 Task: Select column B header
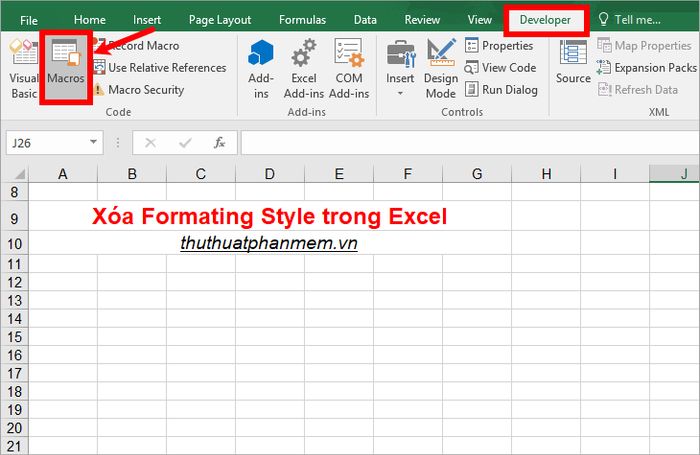pos(132,174)
